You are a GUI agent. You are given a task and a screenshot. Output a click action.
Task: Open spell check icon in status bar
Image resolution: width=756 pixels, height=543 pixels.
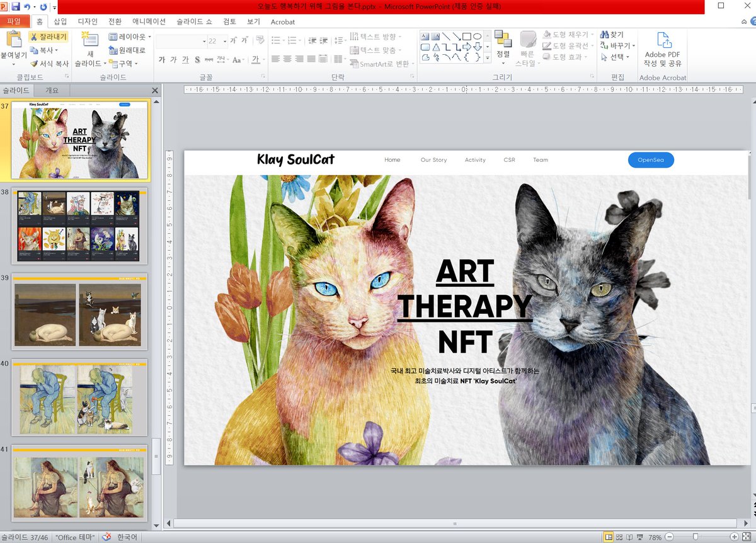pos(106,537)
